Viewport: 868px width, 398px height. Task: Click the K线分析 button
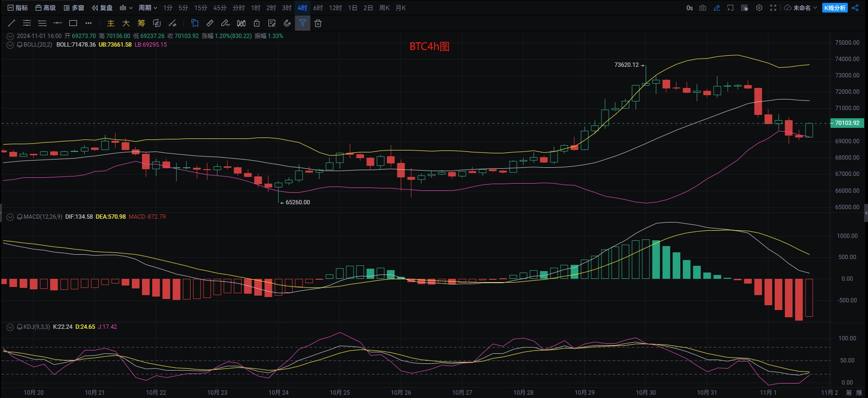point(835,8)
